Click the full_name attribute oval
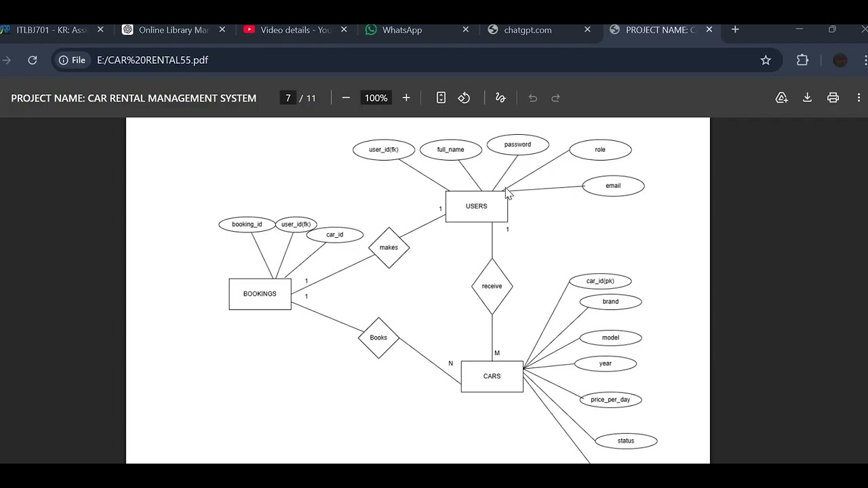Viewport: 868px width, 488px height. click(450, 150)
